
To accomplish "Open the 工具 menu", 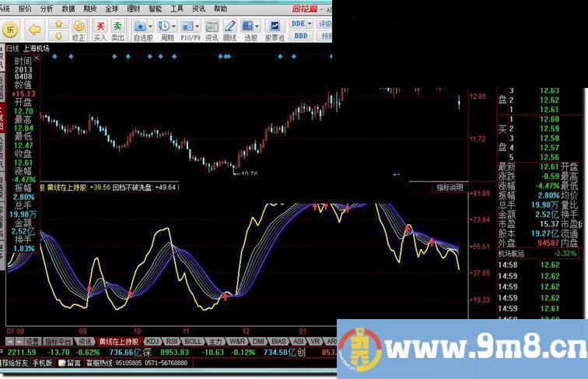I will (177, 9).
